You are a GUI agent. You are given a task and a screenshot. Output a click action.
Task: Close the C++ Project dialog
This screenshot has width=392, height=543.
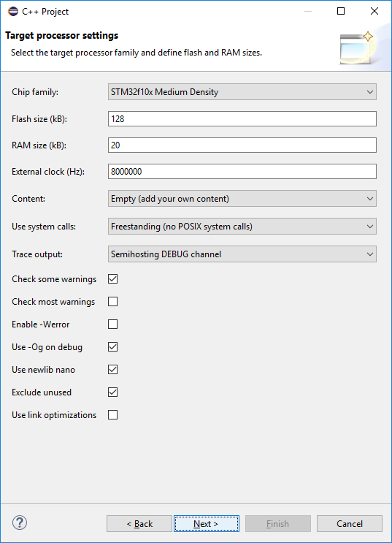(x=374, y=11)
